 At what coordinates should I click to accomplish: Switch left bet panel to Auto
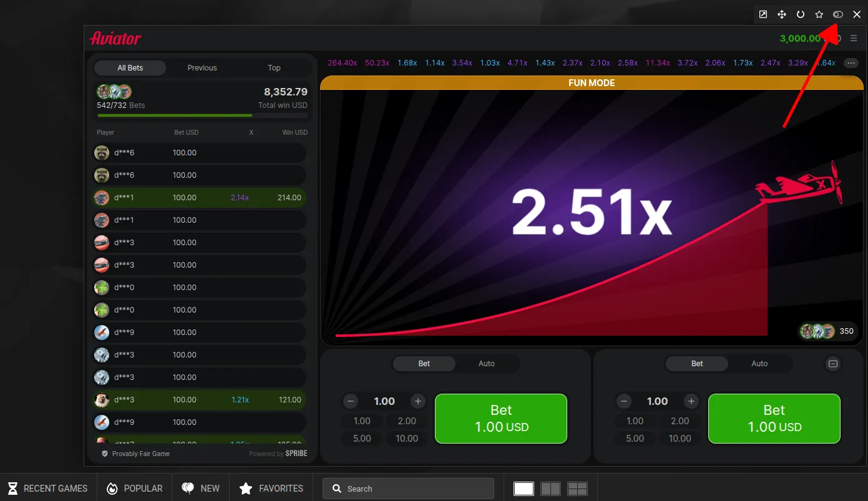(x=486, y=364)
